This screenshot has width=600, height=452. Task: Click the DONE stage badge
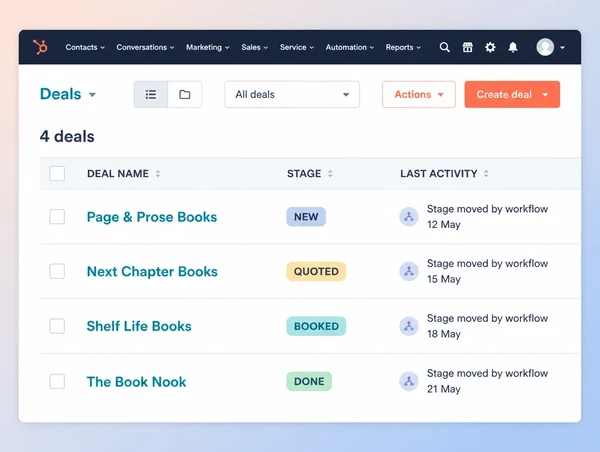pos(309,381)
